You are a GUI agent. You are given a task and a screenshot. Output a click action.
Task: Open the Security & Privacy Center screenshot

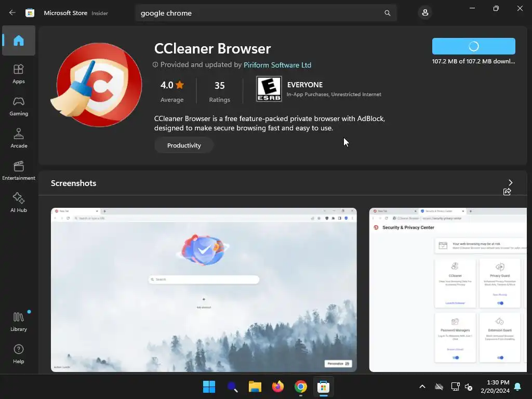click(448, 290)
